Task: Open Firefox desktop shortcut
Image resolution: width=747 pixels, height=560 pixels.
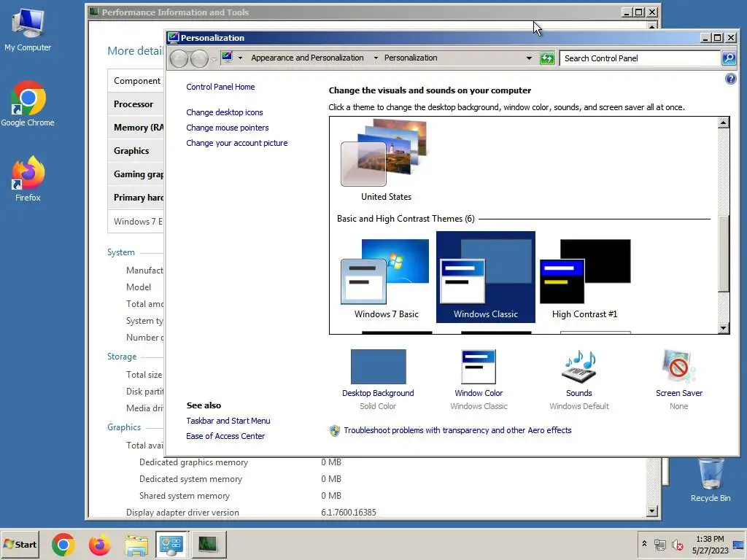Action: pyautogui.click(x=28, y=179)
